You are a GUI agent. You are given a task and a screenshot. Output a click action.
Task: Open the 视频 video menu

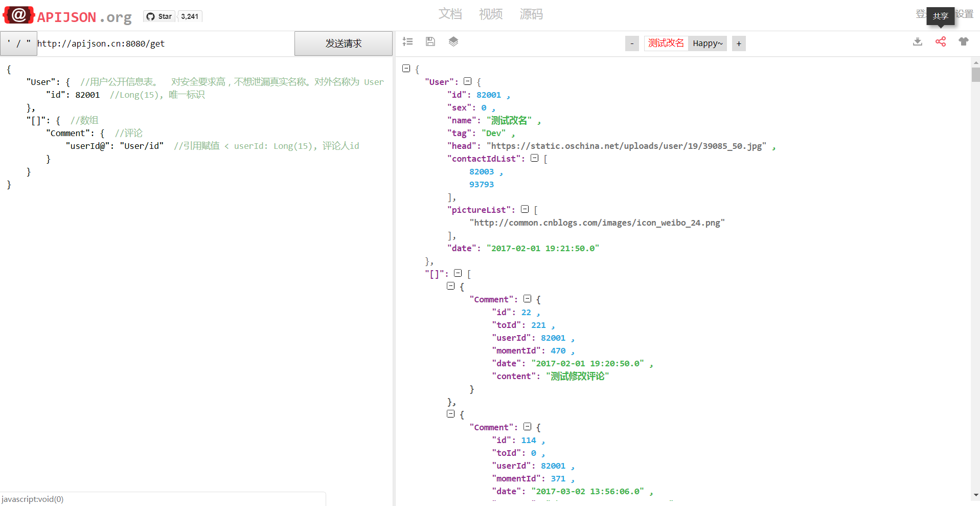[x=491, y=14]
